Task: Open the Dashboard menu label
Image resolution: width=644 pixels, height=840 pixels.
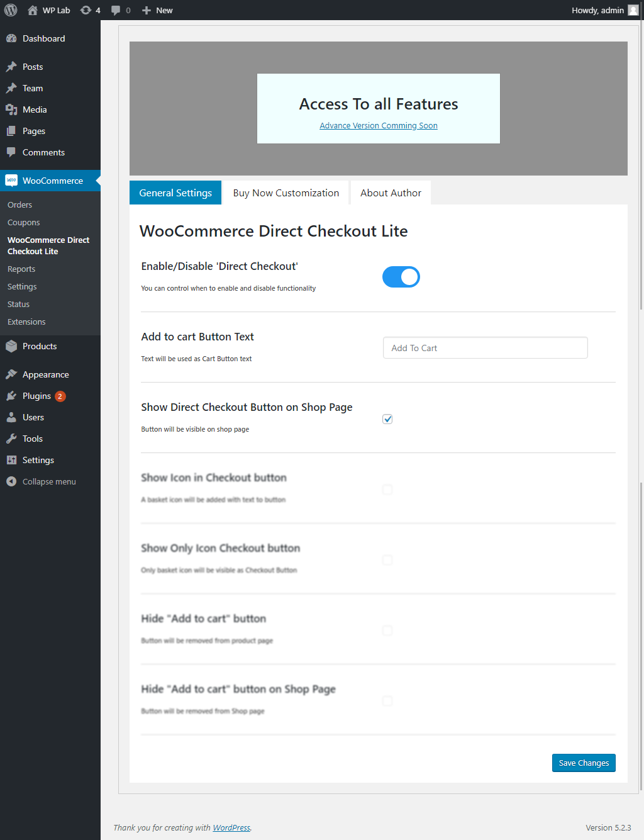Action: point(43,38)
